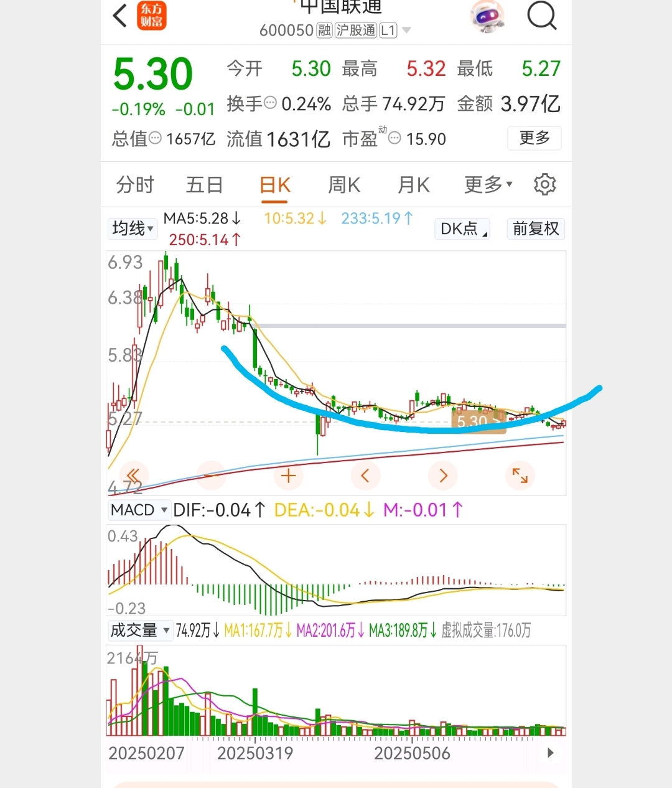Tap the 最低 5.27 value
This screenshot has width=672, height=788.
coord(541,68)
